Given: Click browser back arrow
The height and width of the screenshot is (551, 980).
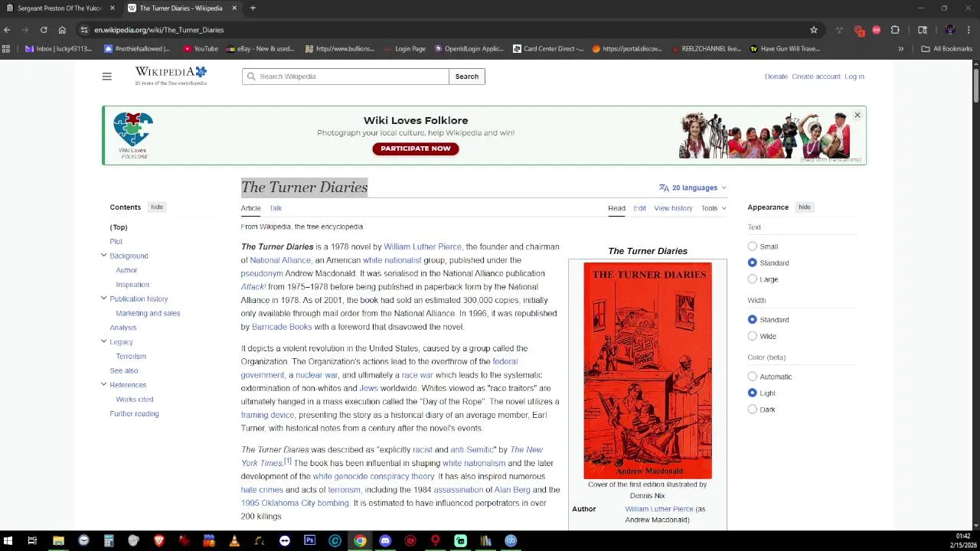Looking at the screenshot, I should (x=7, y=30).
